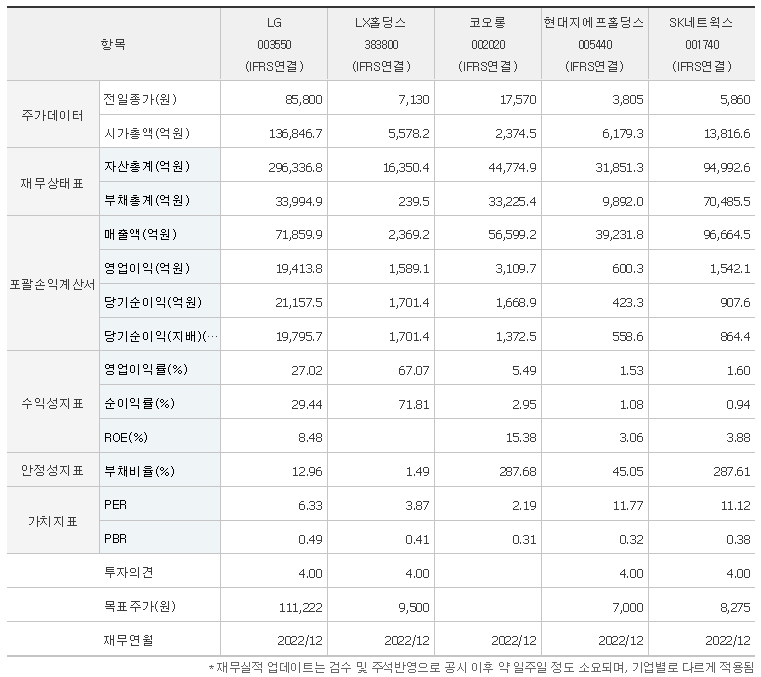Click SK네트웍스 net income 907.6
Viewport: 761px width, 677px height.
(735, 302)
